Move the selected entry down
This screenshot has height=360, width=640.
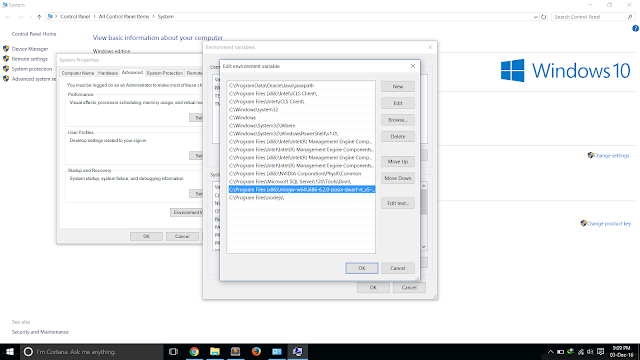tap(398, 178)
